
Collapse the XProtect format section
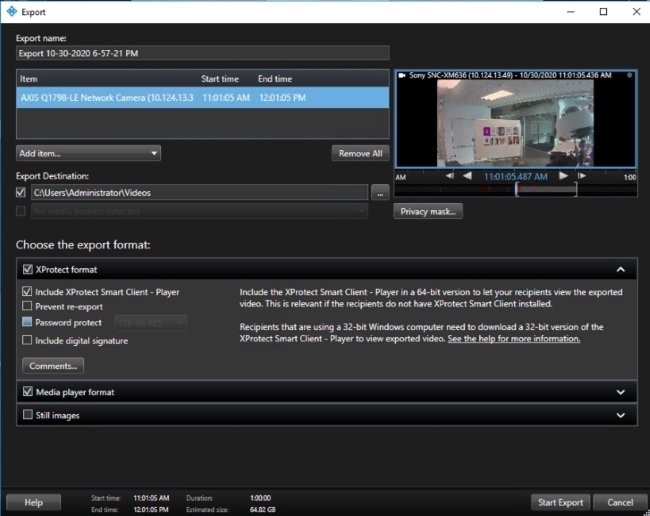click(620, 269)
